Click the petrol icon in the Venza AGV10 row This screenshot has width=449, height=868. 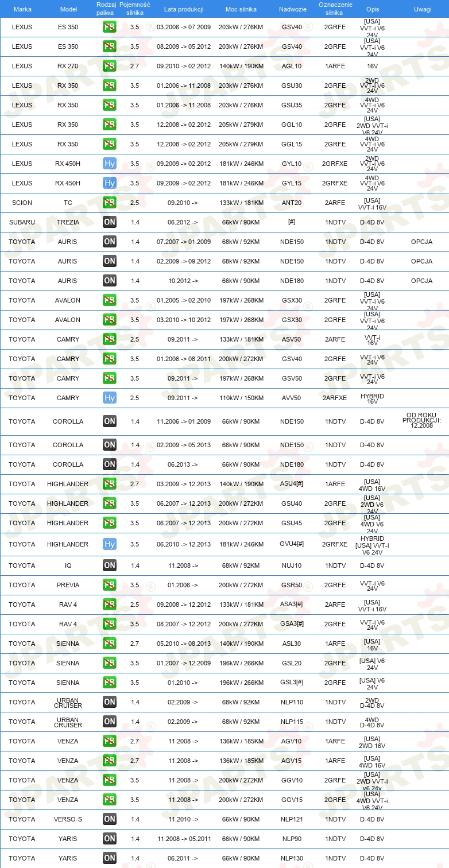click(110, 741)
